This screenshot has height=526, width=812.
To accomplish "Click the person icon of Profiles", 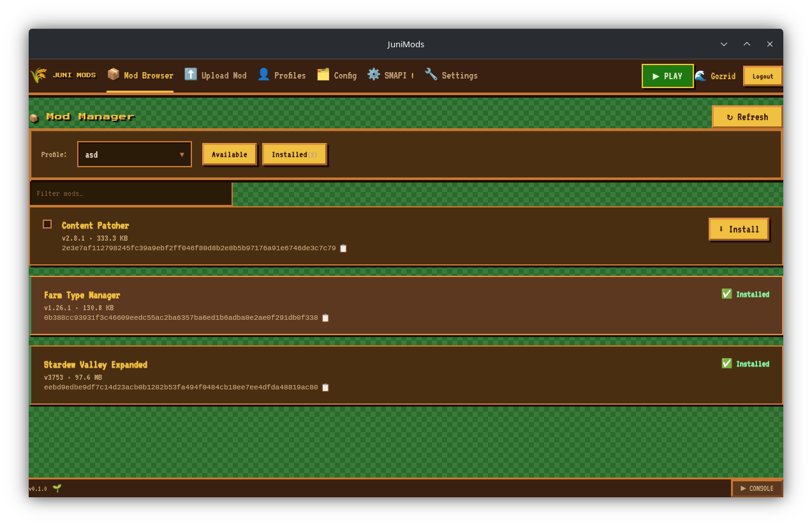I will pos(263,74).
